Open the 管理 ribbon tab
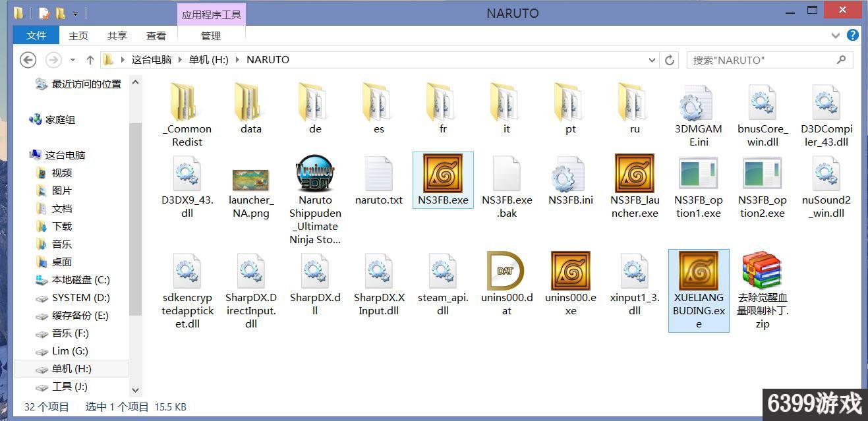 [211, 36]
